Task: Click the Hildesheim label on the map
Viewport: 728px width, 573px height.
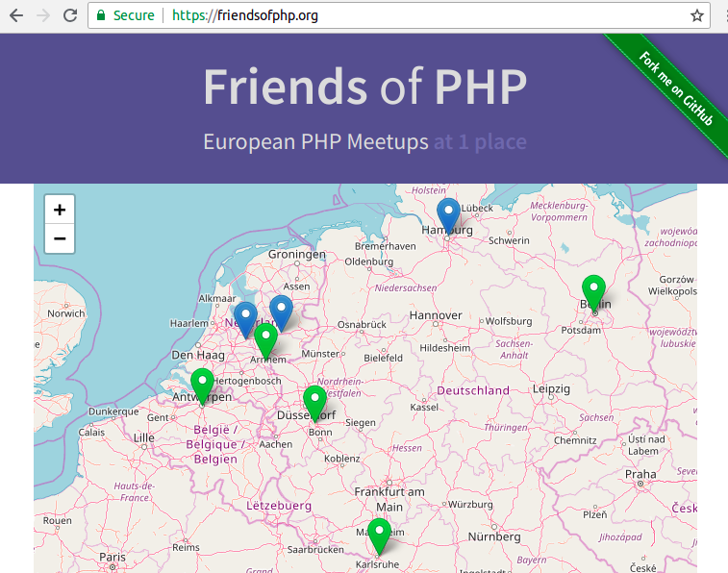Action: [445, 348]
